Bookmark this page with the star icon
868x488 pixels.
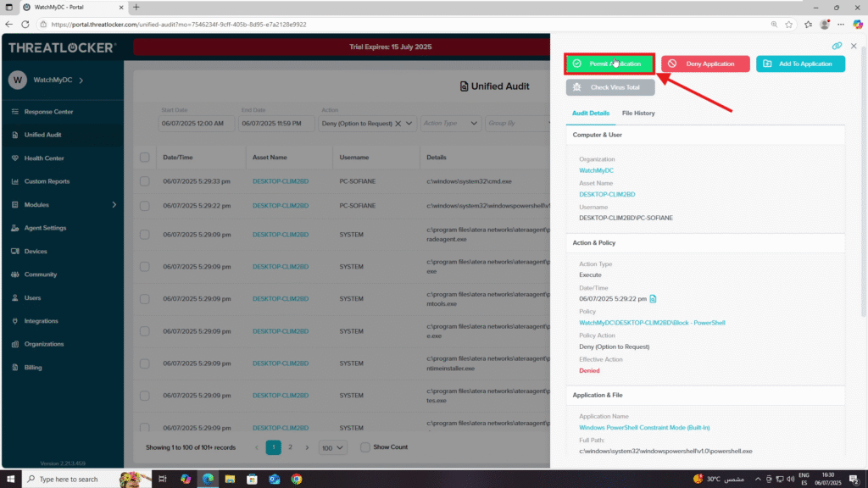point(789,25)
